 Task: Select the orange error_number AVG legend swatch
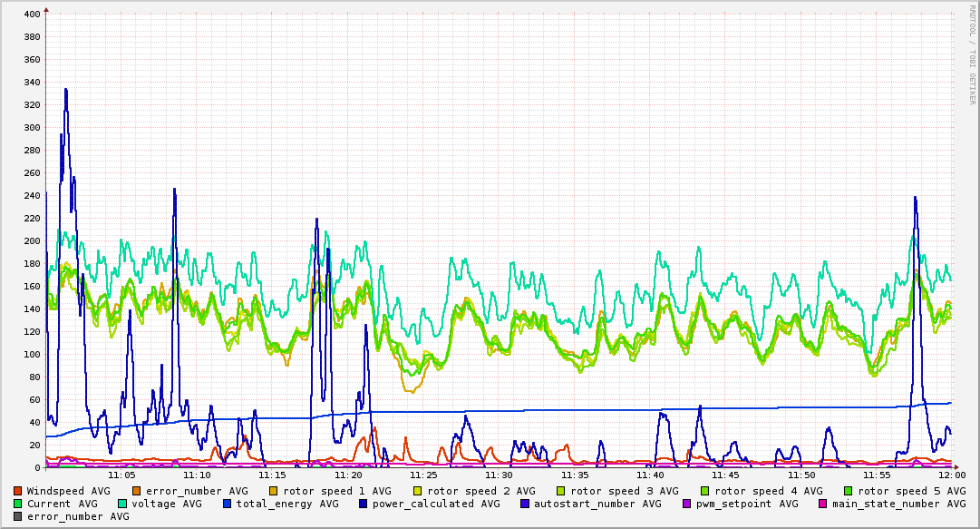click(136, 492)
